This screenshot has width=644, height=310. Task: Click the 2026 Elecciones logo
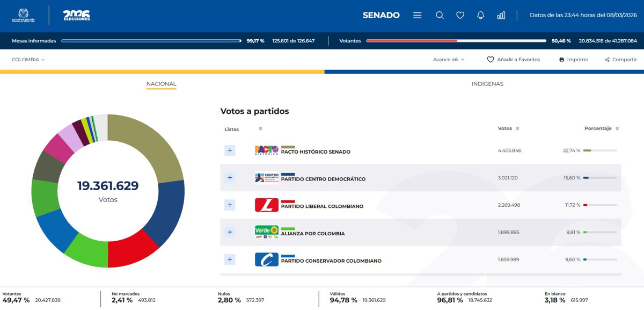coord(76,16)
